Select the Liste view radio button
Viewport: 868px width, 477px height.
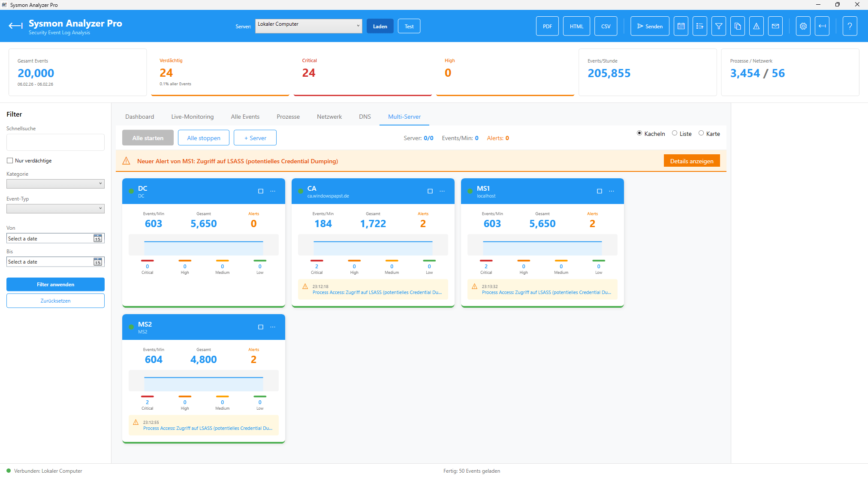pos(675,133)
